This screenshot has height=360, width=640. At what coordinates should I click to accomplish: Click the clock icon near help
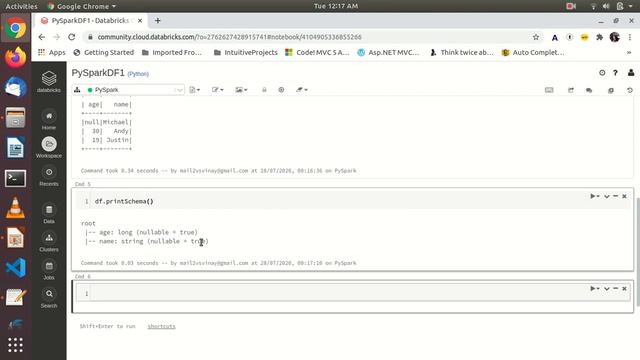click(602, 73)
